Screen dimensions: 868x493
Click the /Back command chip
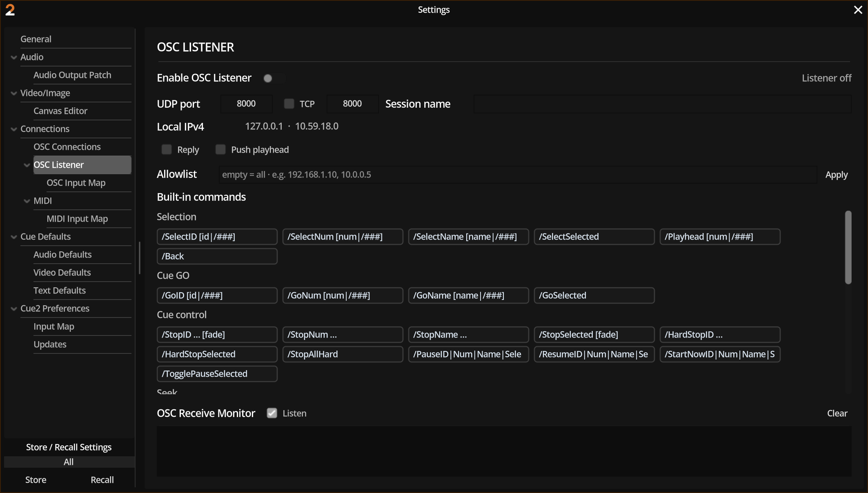217,256
